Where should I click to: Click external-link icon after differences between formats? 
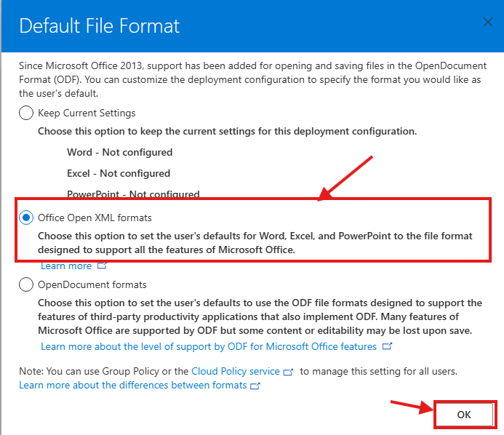pyautogui.click(x=255, y=386)
